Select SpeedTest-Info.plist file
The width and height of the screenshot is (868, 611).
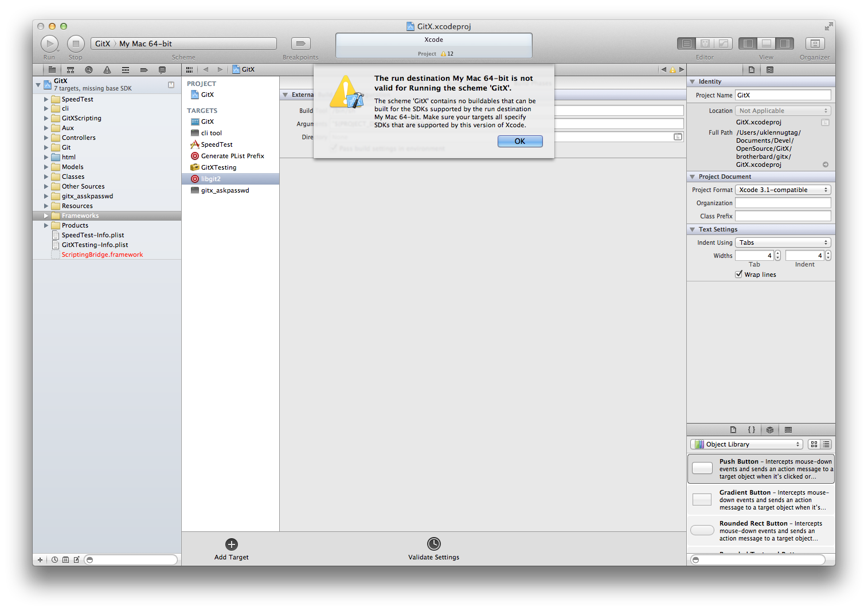(x=93, y=235)
